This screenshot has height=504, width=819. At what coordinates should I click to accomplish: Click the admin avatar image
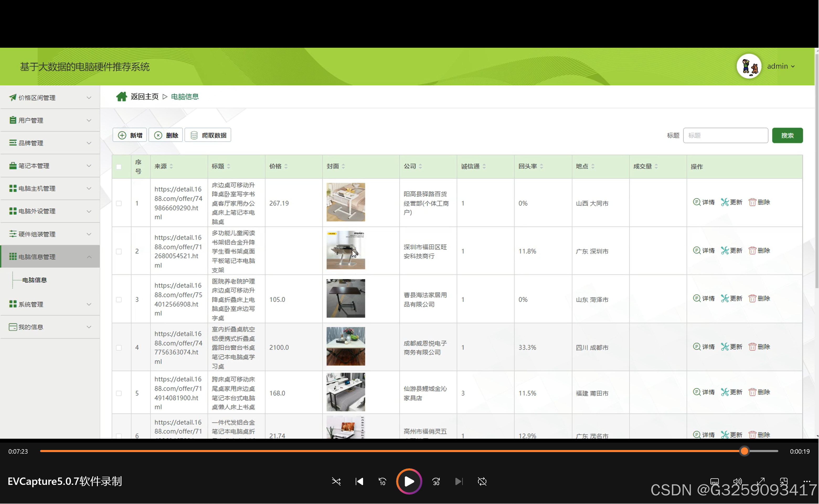coord(749,66)
